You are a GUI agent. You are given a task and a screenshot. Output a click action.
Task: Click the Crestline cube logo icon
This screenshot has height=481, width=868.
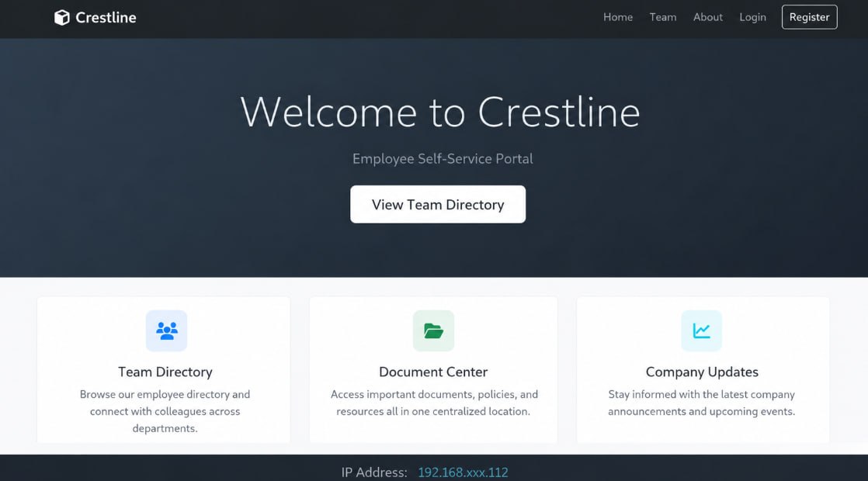(62, 18)
